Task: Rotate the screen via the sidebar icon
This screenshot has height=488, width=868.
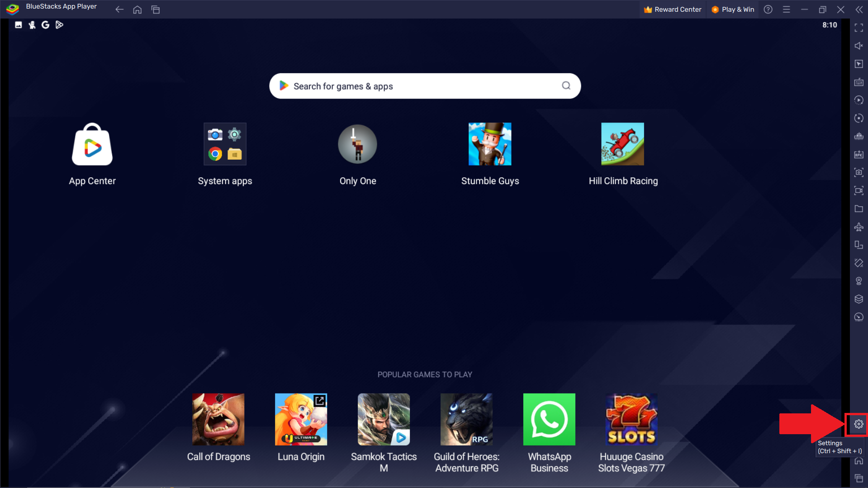Action: coord(859,118)
